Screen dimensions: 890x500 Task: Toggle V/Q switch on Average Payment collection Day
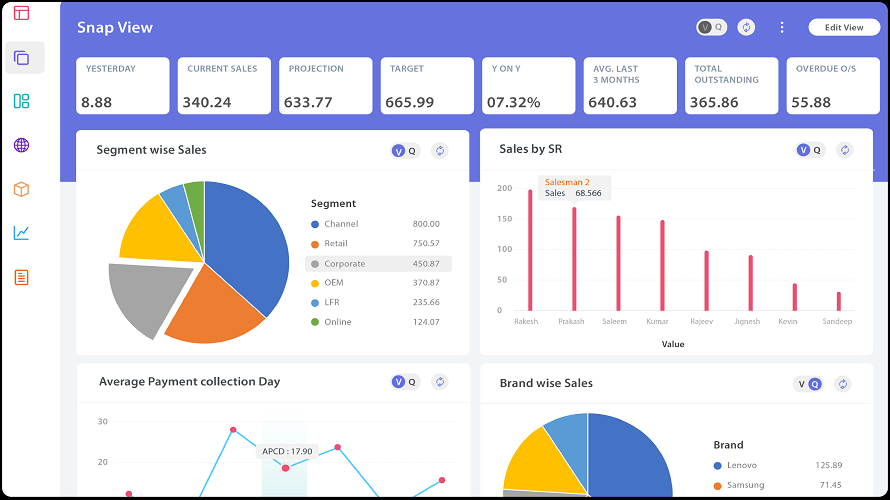[405, 382]
